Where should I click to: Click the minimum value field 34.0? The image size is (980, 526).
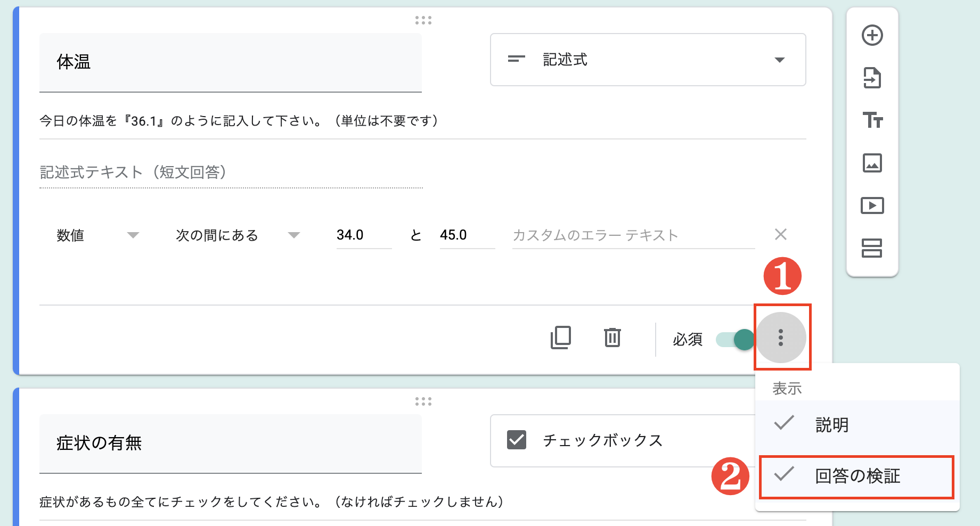[x=363, y=235]
